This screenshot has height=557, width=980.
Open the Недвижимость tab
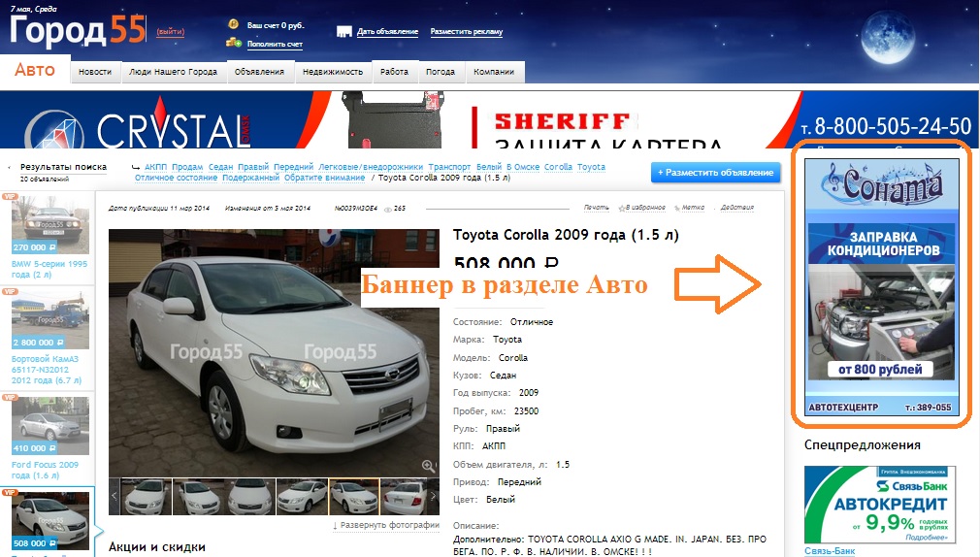click(x=333, y=72)
